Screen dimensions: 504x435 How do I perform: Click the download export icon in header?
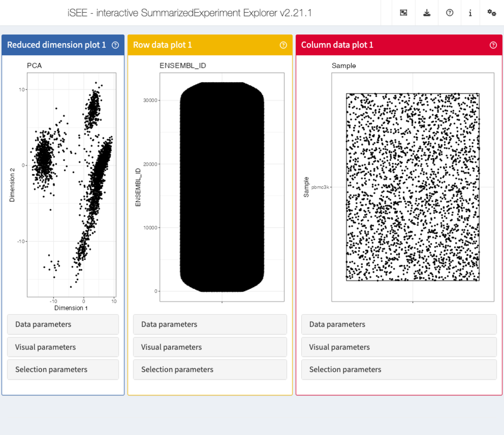[427, 13]
